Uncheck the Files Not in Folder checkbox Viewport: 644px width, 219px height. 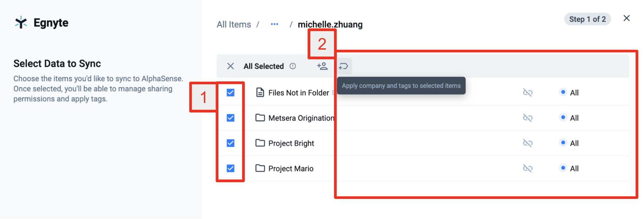tap(230, 93)
